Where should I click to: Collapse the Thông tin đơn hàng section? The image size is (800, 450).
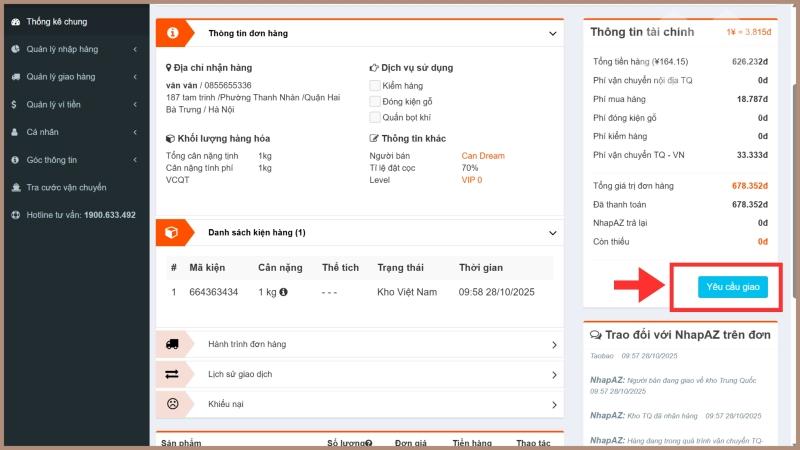point(553,33)
